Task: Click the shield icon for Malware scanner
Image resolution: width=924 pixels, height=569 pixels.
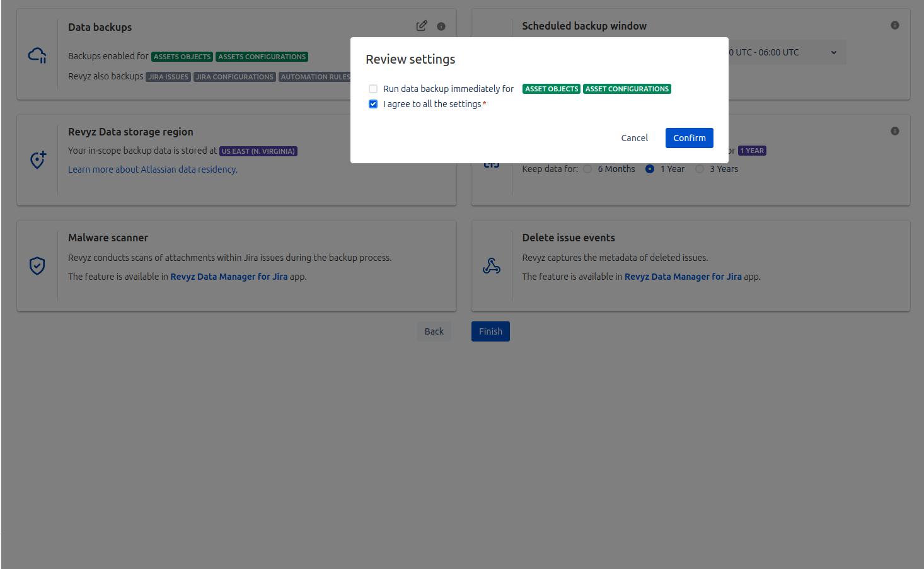Action: tap(37, 265)
